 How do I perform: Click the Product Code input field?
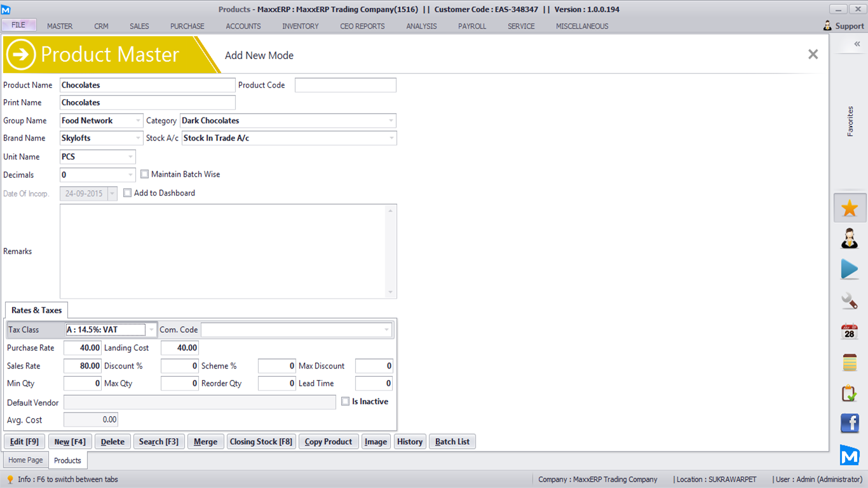pos(345,85)
